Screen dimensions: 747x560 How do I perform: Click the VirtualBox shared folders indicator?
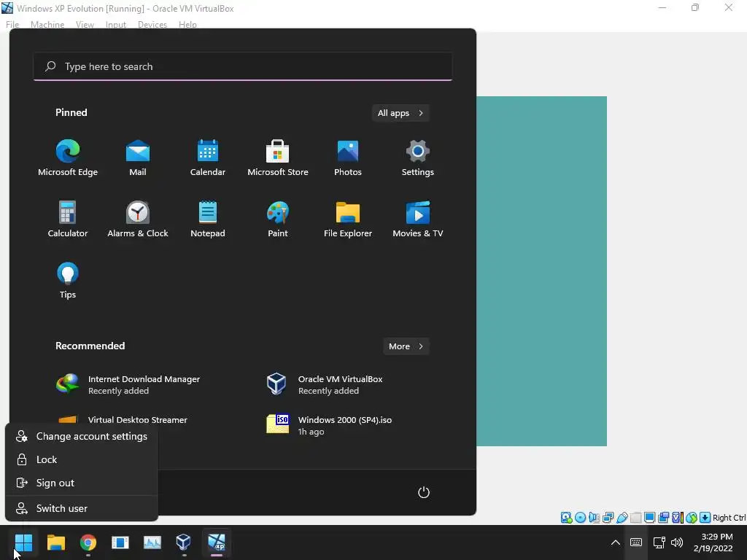pyautogui.click(x=635, y=518)
